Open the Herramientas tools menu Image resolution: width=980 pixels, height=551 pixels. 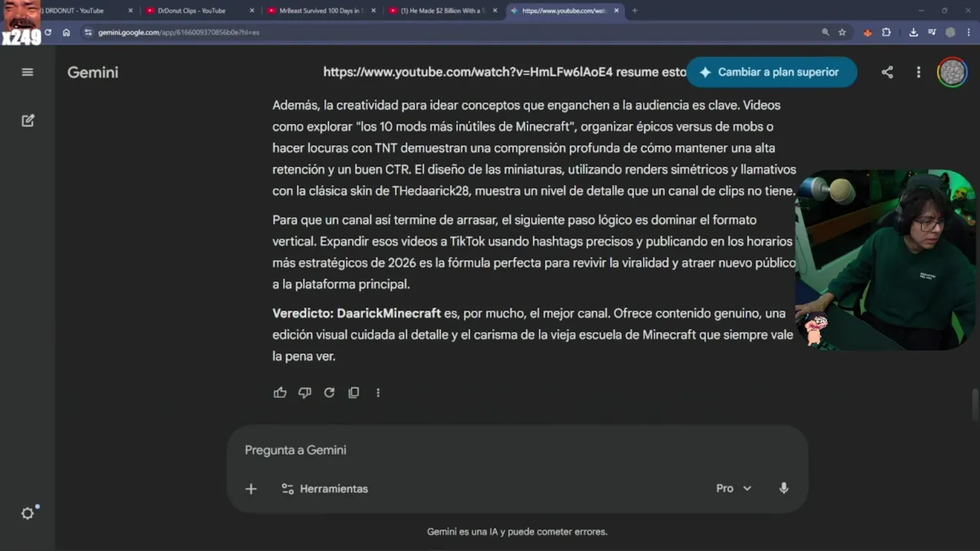coord(325,488)
